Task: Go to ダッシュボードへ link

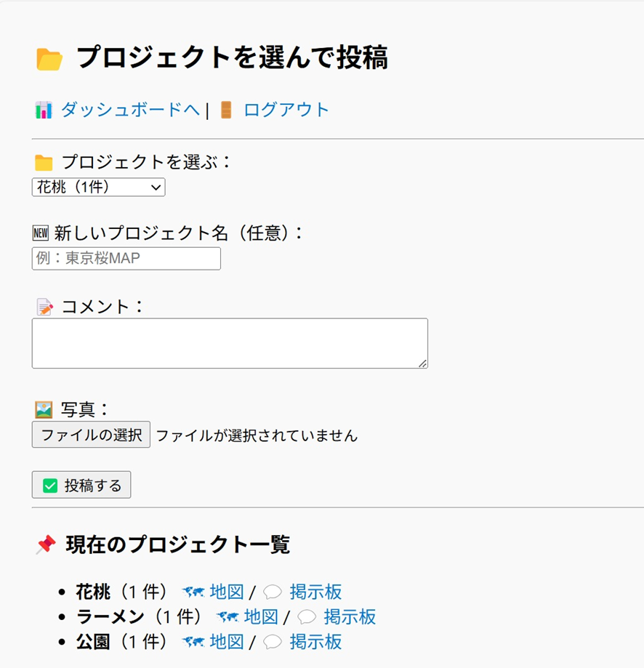Action: [130, 110]
